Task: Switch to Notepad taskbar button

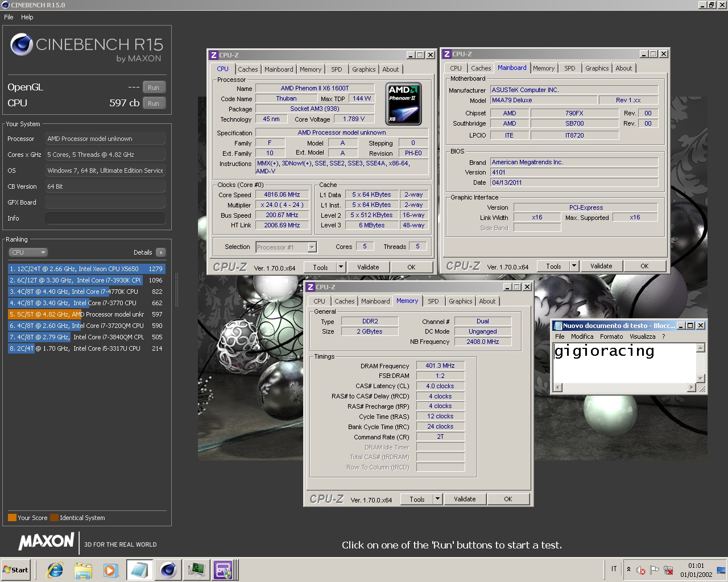Action: (139, 570)
